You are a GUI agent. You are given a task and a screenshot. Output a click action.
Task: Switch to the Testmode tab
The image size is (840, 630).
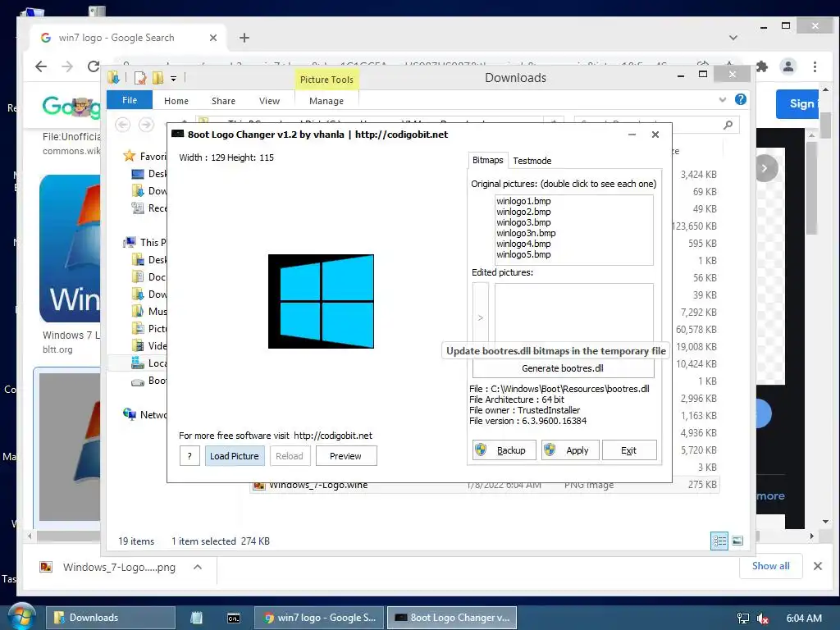point(532,161)
